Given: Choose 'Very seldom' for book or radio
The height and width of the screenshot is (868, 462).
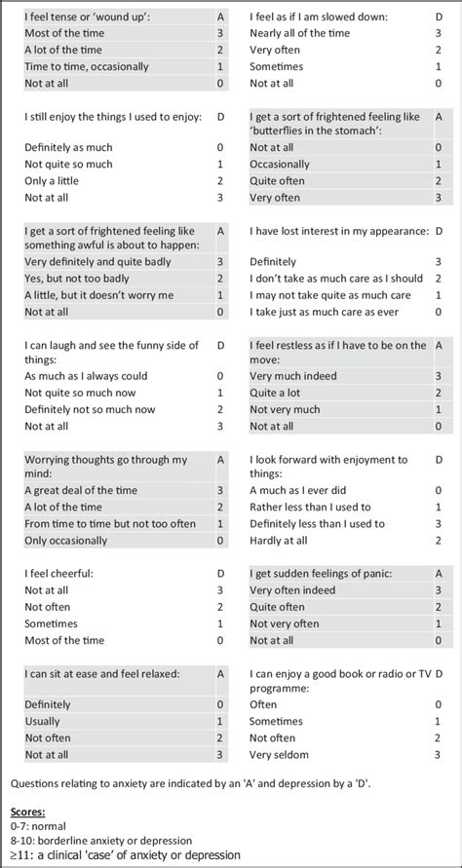Looking at the screenshot, I should (279, 755).
